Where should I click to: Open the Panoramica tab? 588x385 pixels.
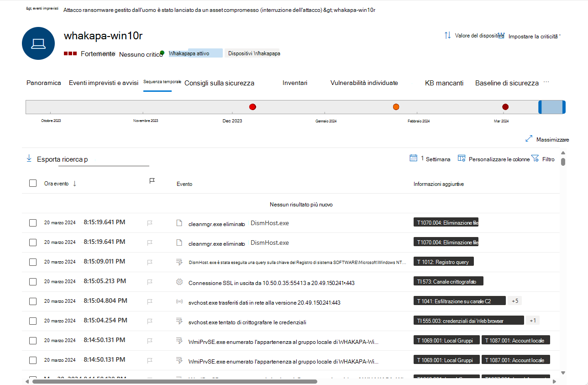tap(44, 83)
